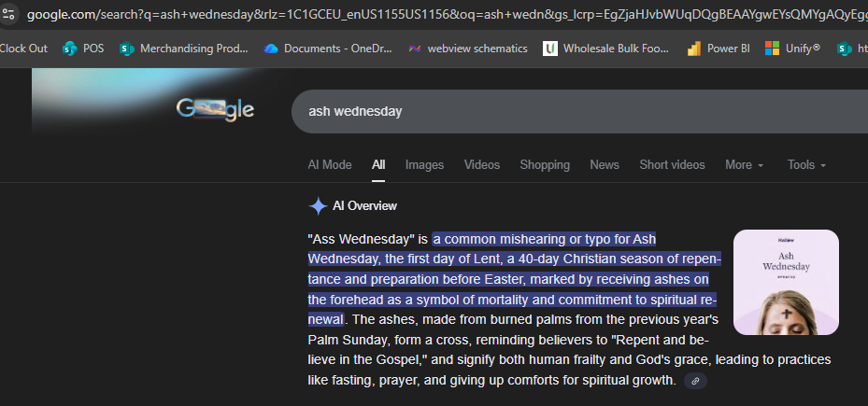Open the Power BI bookmark

[719, 49]
